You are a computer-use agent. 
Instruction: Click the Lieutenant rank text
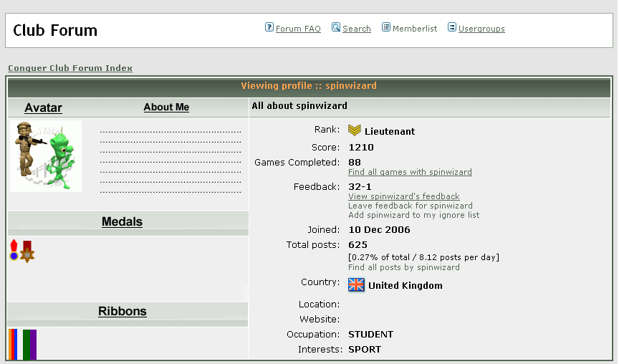point(390,131)
